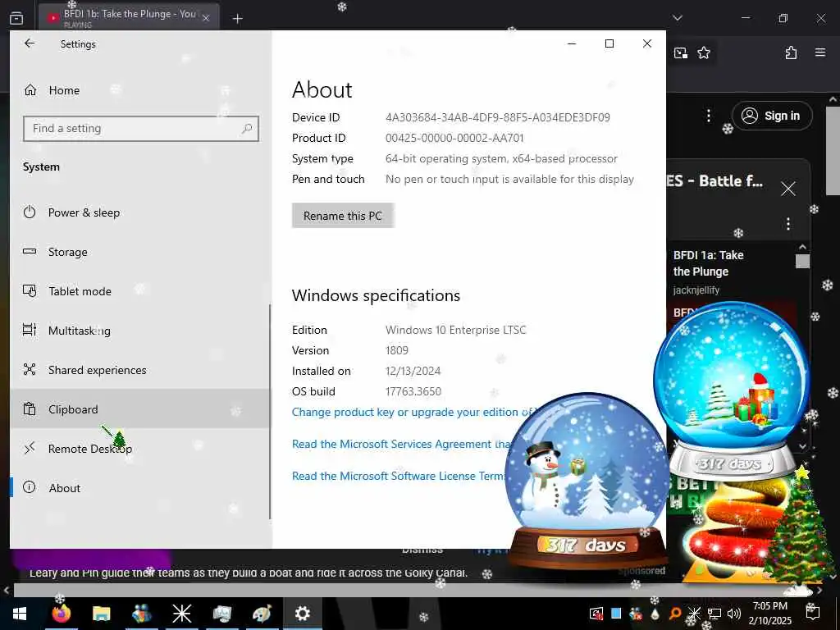Open the white snowflake app on taskbar

[x=181, y=614]
